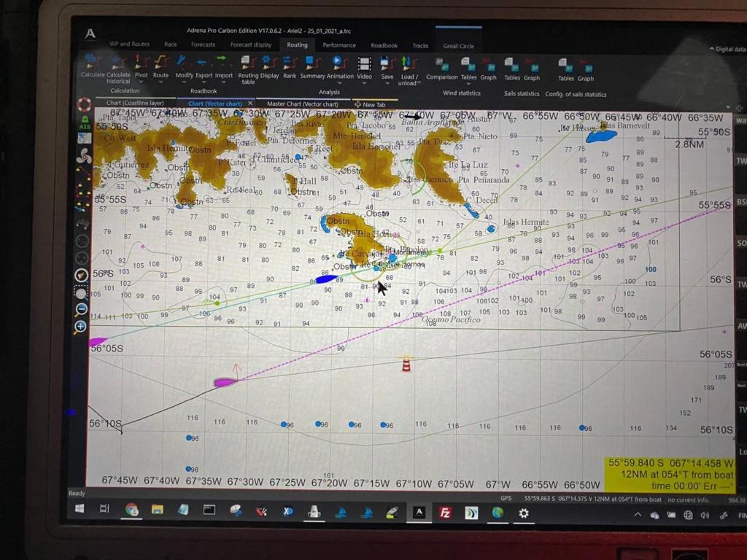747x560 pixels.
Task: Open Tables under Config. of sails statistics
Action: tap(565, 71)
